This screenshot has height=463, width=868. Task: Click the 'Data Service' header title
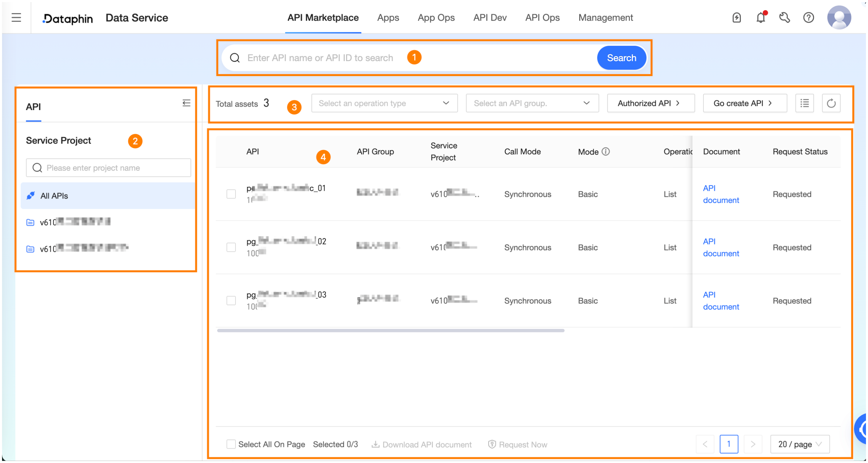click(x=137, y=18)
